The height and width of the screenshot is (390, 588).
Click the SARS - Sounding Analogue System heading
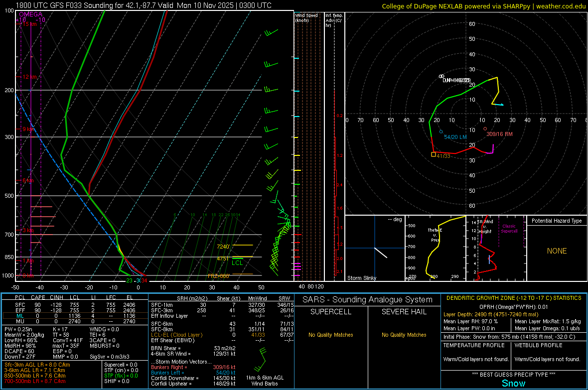(367, 300)
